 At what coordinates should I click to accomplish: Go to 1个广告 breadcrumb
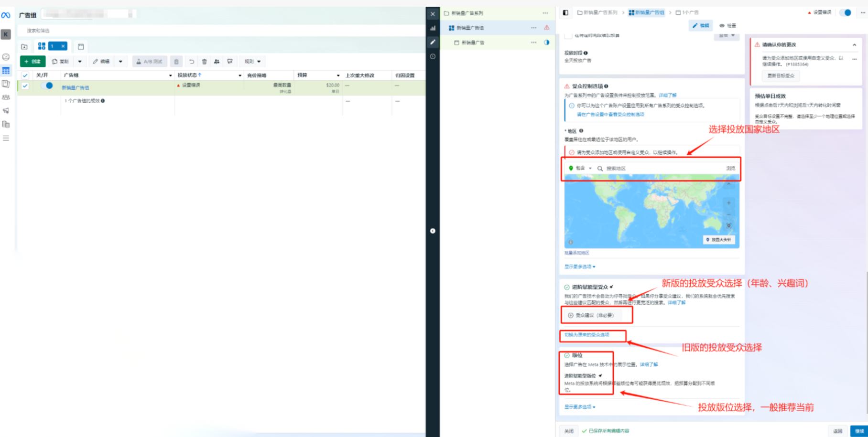[x=687, y=13]
